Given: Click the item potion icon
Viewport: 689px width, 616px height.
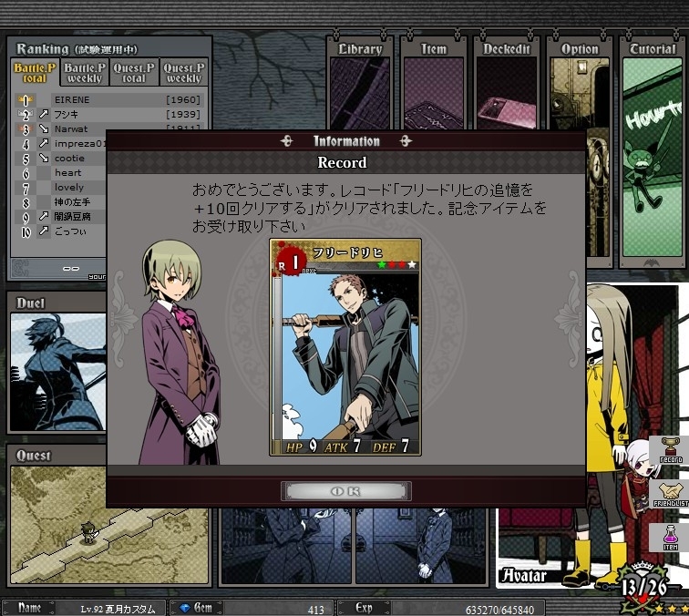Looking at the screenshot, I should click(x=670, y=538).
